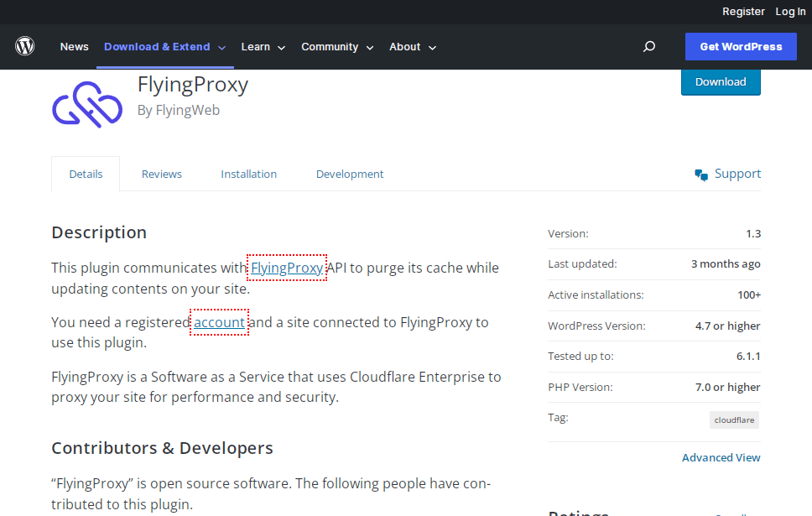Click the 'PHP Version:' label
Screen dimensions: 812x516
(x=580, y=387)
